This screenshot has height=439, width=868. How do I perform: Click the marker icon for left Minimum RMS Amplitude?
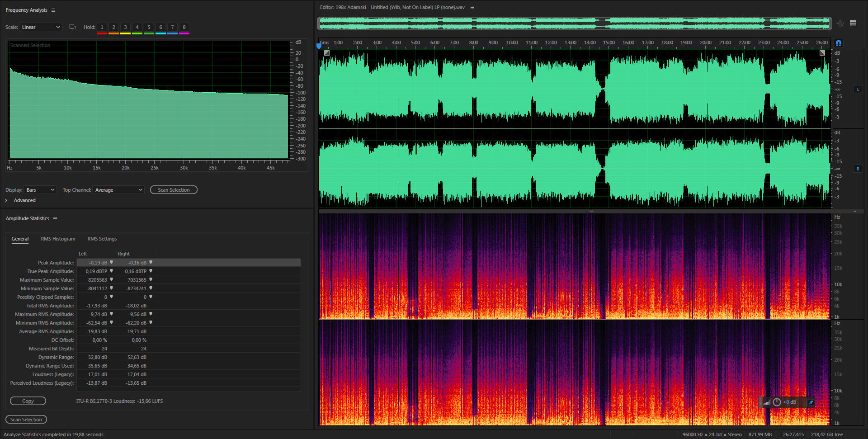coord(112,322)
